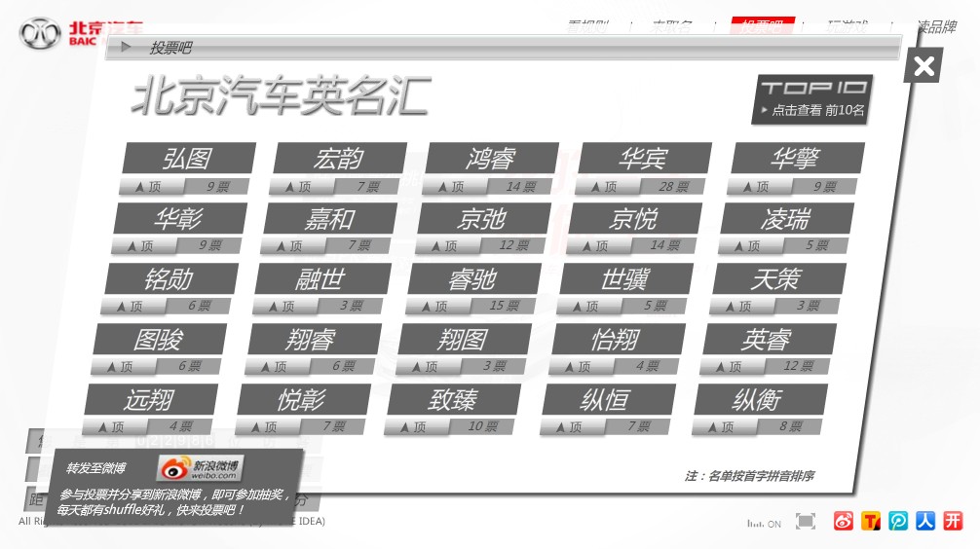Click the Kaixin share icon
The height and width of the screenshot is (549, 980).
[953, 520]
